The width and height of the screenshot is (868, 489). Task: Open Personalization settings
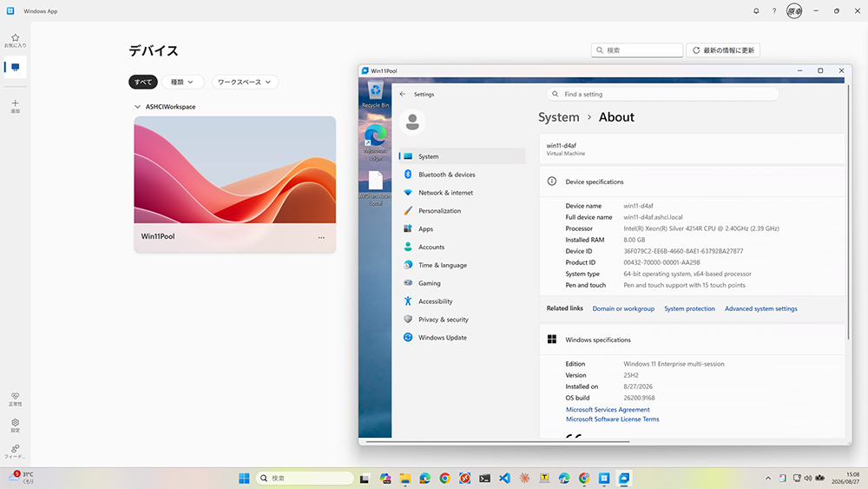coord(462,211)
